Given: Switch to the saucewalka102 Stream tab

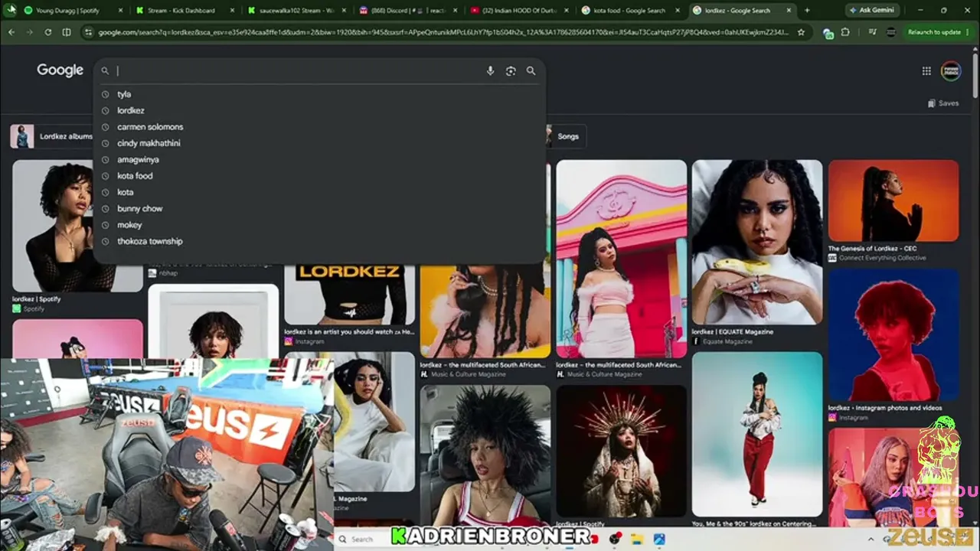Looking at the screenshot, I should click(296, 11).
